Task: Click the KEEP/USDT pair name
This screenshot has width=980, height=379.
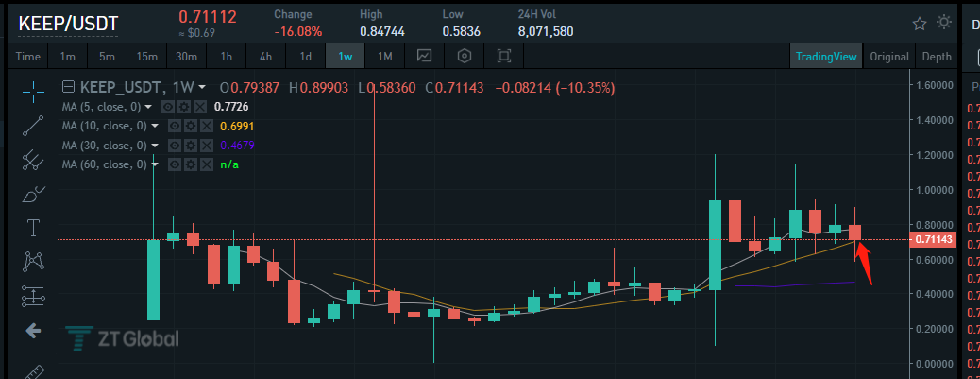Action: click(x=68, y=24)
